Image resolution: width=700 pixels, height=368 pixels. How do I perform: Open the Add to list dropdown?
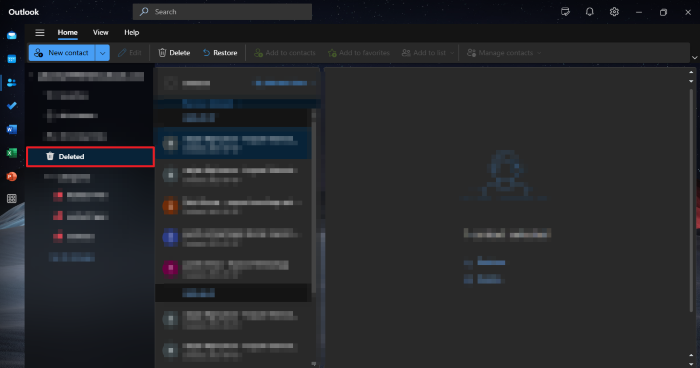pos(427,53)
